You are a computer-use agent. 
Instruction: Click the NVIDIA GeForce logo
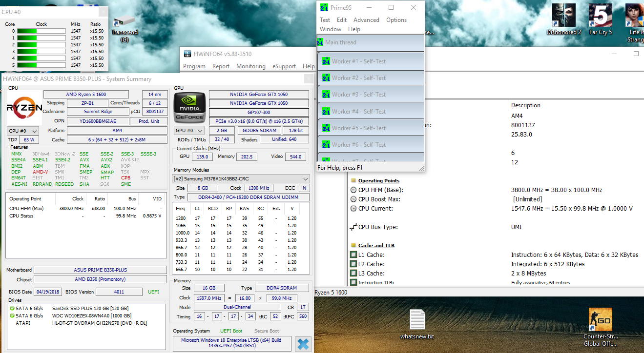[189, 108]
